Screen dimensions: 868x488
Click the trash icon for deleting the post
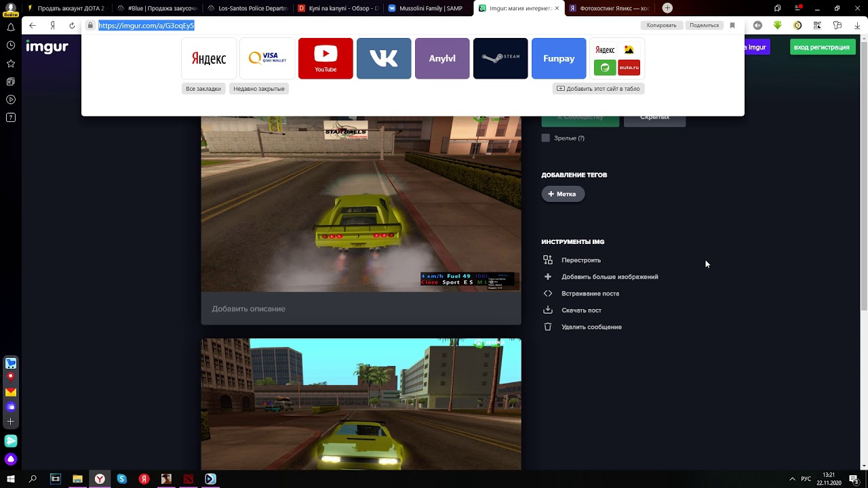548,327
